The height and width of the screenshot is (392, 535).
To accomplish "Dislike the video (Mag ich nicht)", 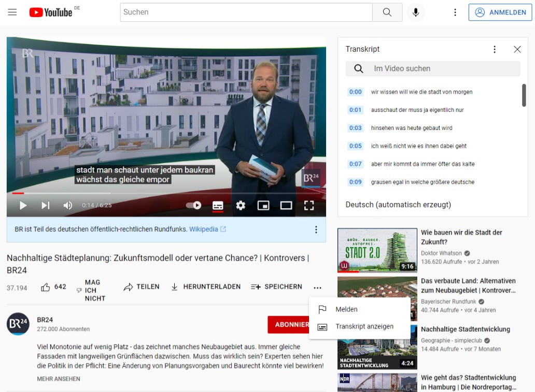I will pos(91,291).
